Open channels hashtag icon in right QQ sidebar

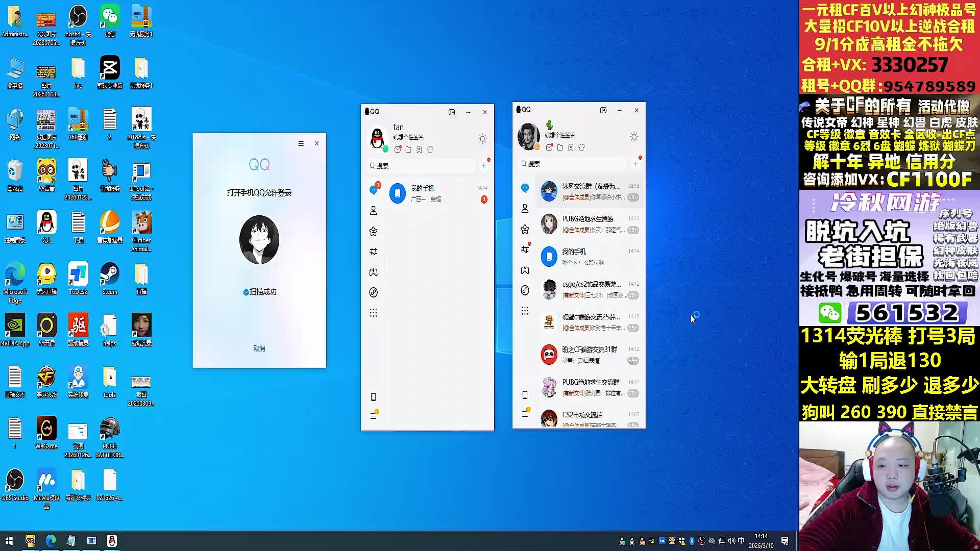[x=525, y=249]
